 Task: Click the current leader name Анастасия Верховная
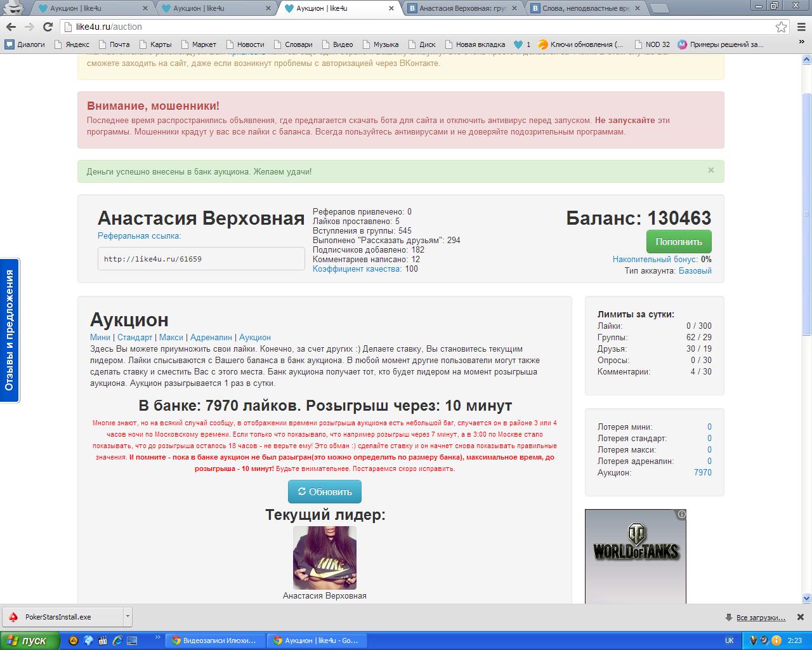click(325, 595)
